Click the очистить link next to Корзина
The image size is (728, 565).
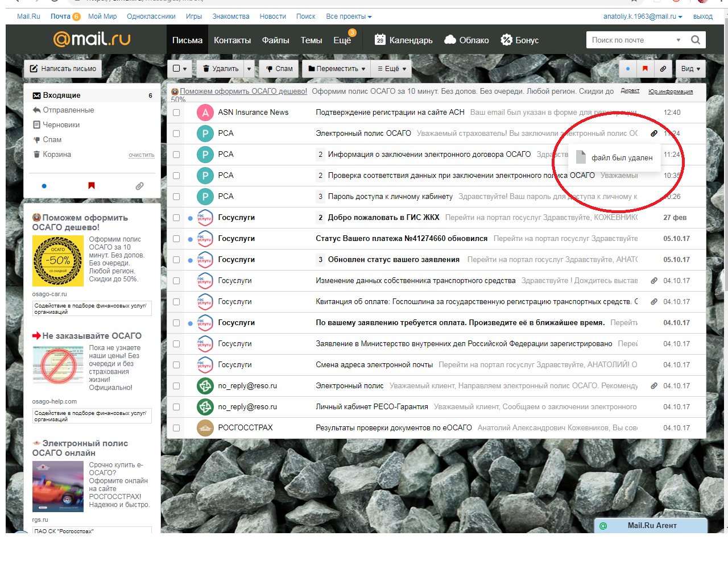(x=141, y=155)
